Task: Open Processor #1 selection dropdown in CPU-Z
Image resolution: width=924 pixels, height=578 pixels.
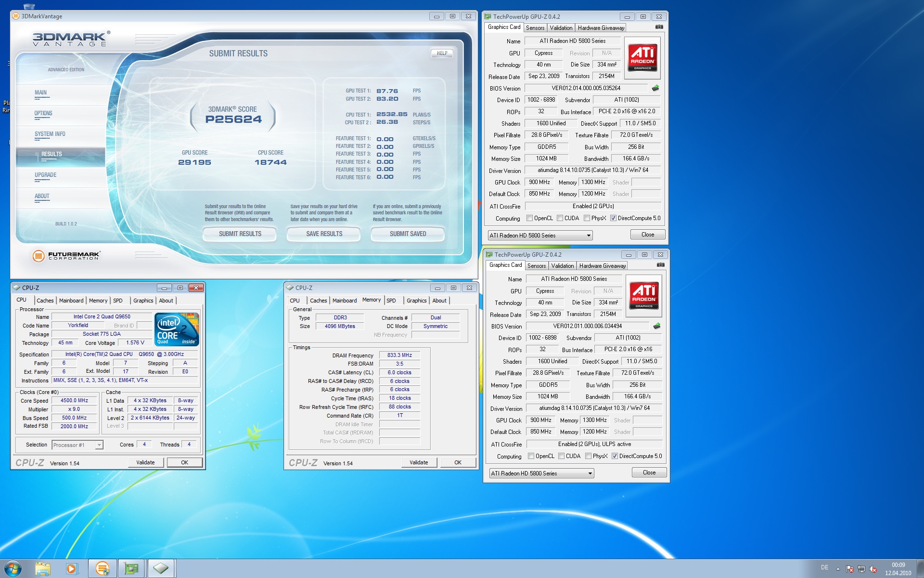Action: pos(77,445)
